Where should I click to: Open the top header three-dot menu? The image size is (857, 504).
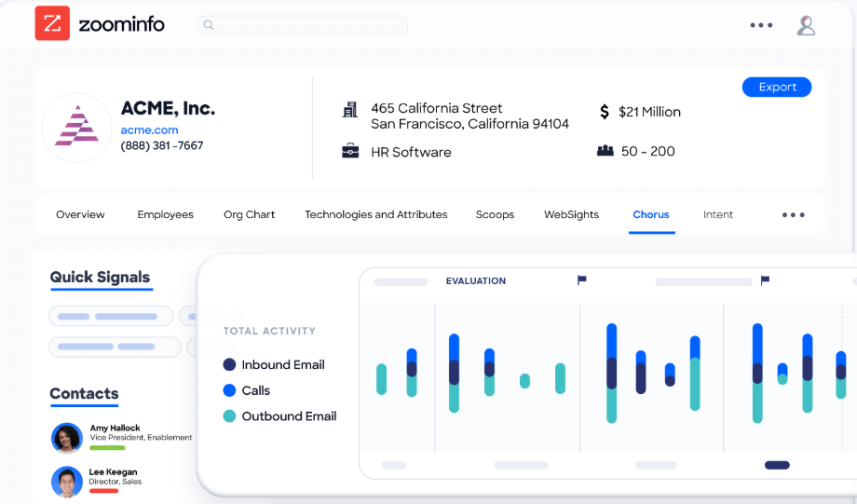tap(761, 25)
